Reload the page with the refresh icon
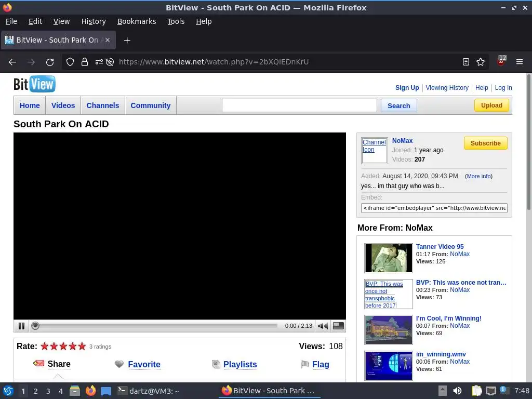 [50, 62]
